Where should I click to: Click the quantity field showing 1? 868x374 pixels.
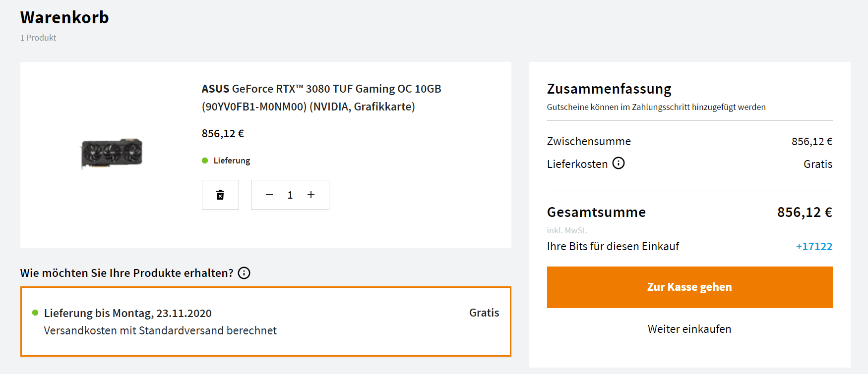point(290,195)
